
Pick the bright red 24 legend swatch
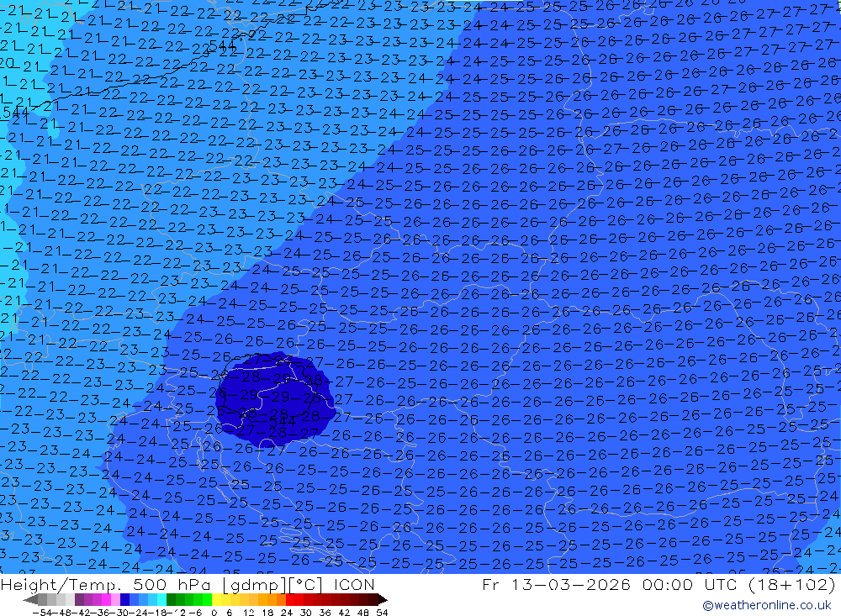pos(290,600)
